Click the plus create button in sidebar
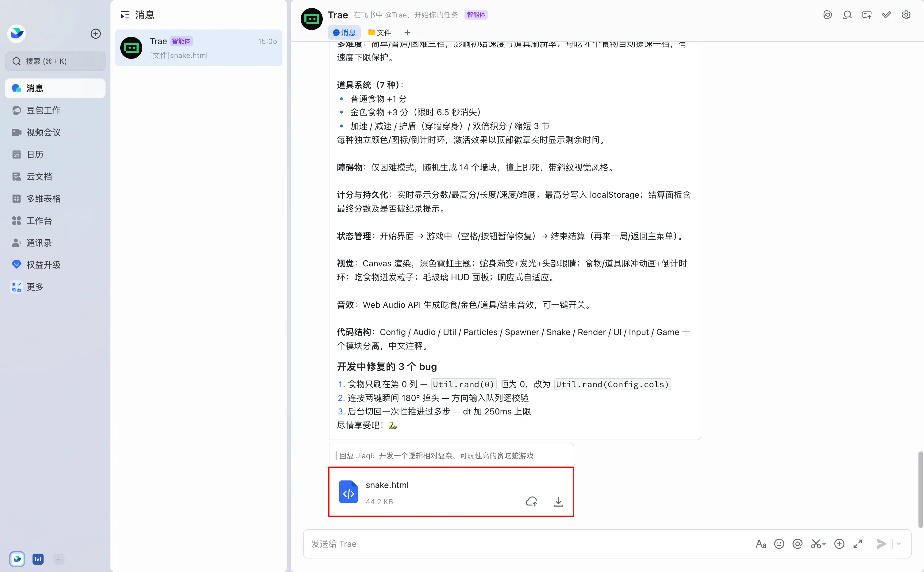The height and width of the screenshot is (572, 924). (x=95, y=34)
